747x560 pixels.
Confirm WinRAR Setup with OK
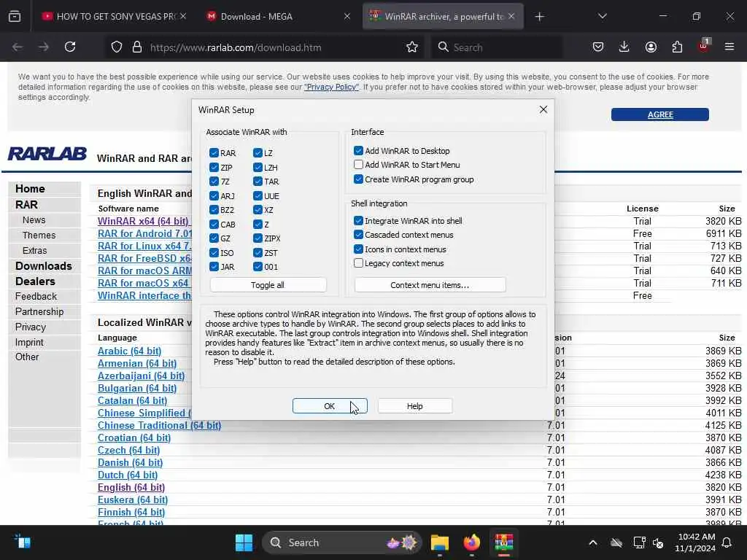tap(330, 405)
